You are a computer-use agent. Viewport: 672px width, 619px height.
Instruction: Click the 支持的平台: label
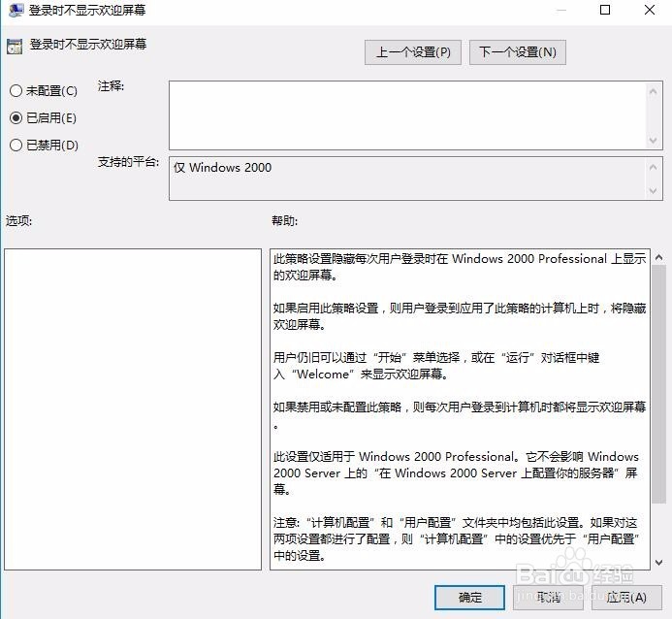129,162
